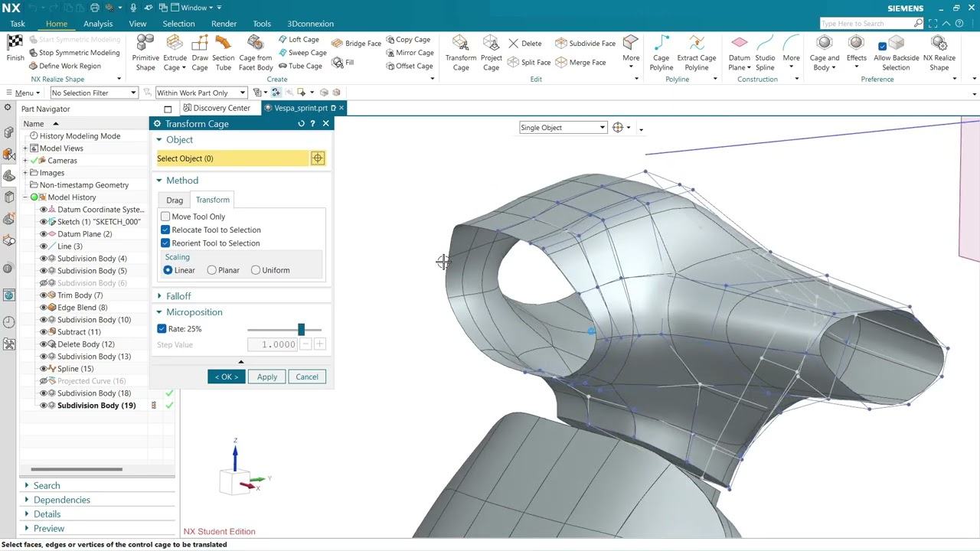Collapse the Microposition section
This screenshot has height=551, width=980.
(x=159, y=312)
